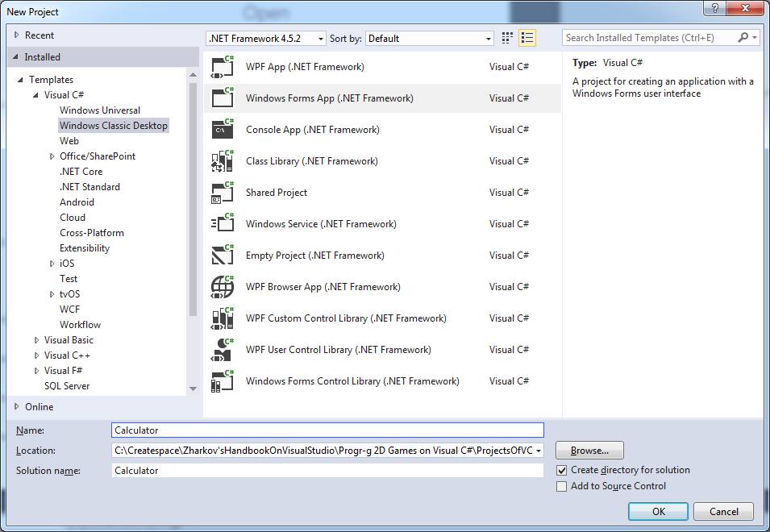Click the search magnifier icon
Image resolution: width=770 pixels, height=532 pixels.
coord(743,38)
